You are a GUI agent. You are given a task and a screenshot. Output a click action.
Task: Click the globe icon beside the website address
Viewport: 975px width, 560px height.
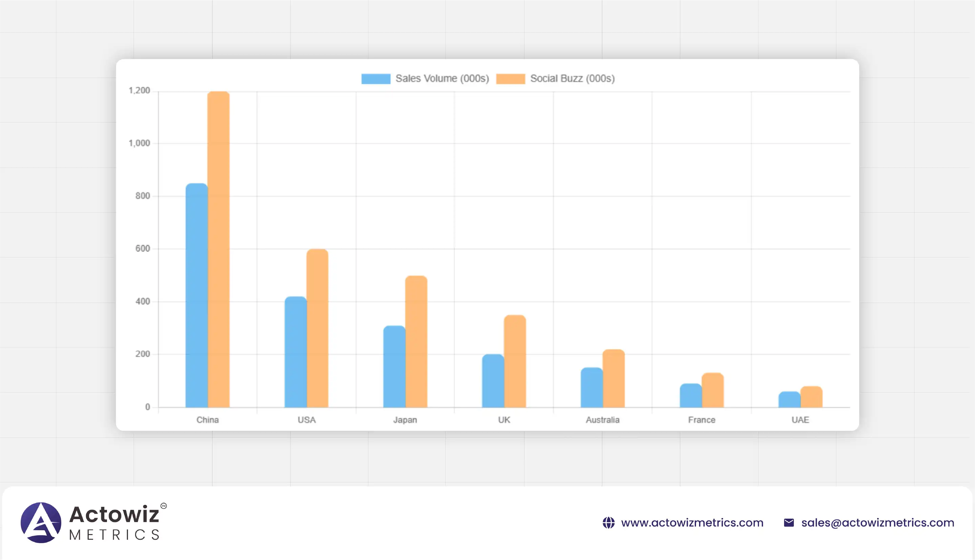(x=609, y=523)
